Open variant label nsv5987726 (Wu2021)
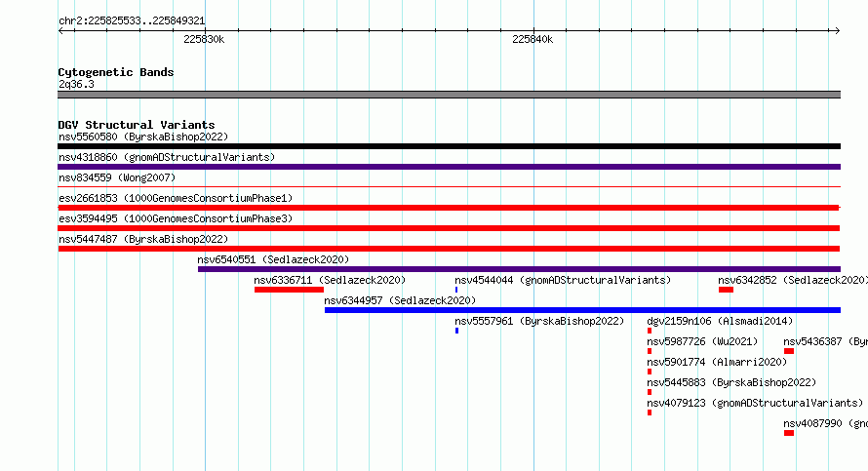 tap(702, 341)
